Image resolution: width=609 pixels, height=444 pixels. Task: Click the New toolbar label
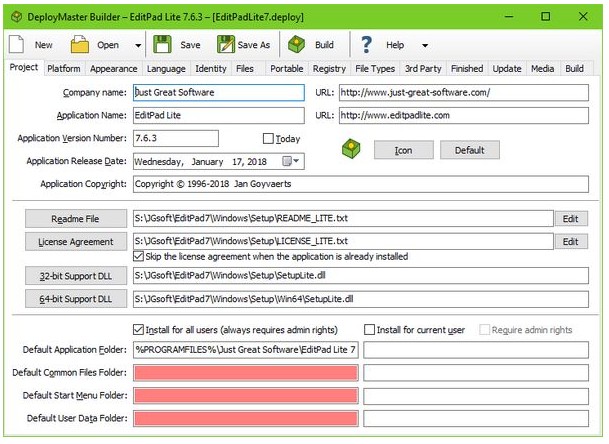pyautogui.click(x=44, y=45)
